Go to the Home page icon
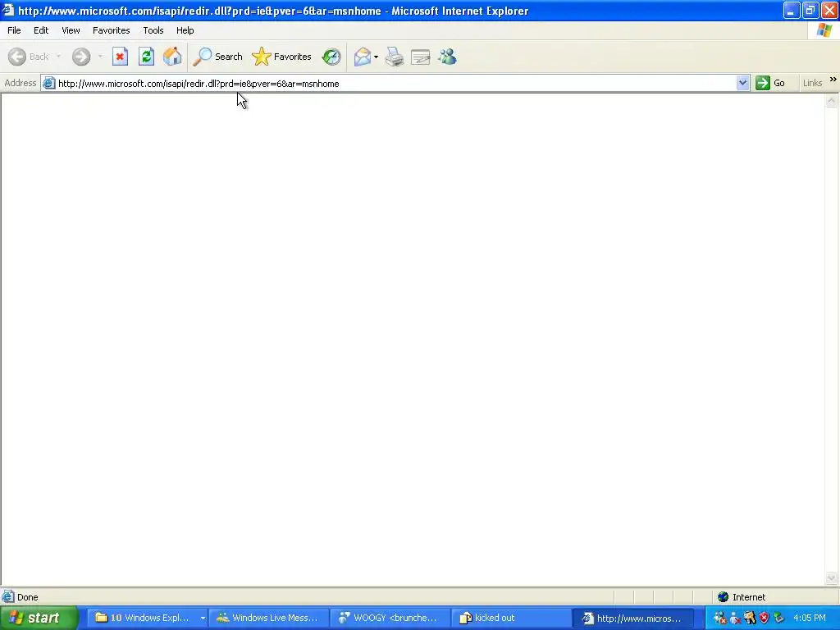840x630 pixels. click(172, 57)
